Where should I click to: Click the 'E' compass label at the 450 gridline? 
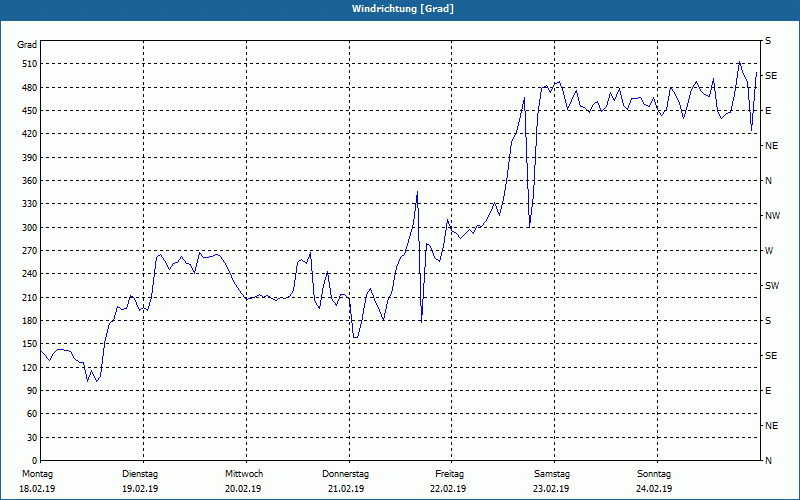[x=768, y=111]
